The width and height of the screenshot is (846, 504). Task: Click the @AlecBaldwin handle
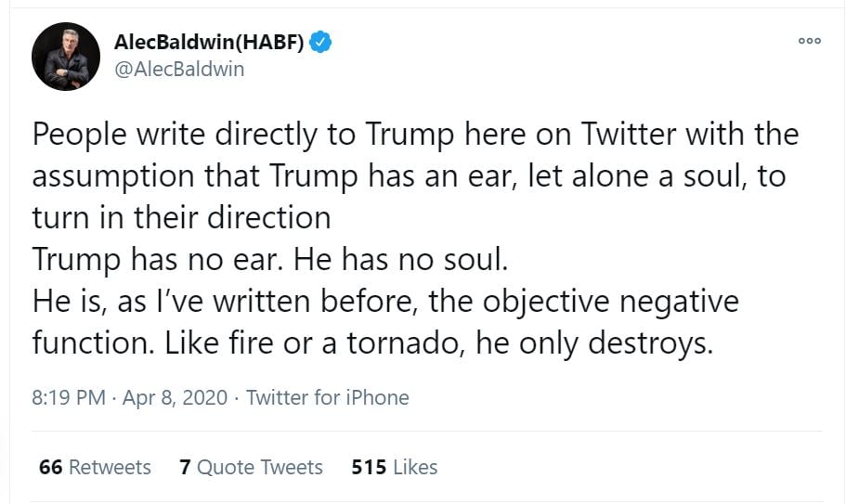click(179, 69)
